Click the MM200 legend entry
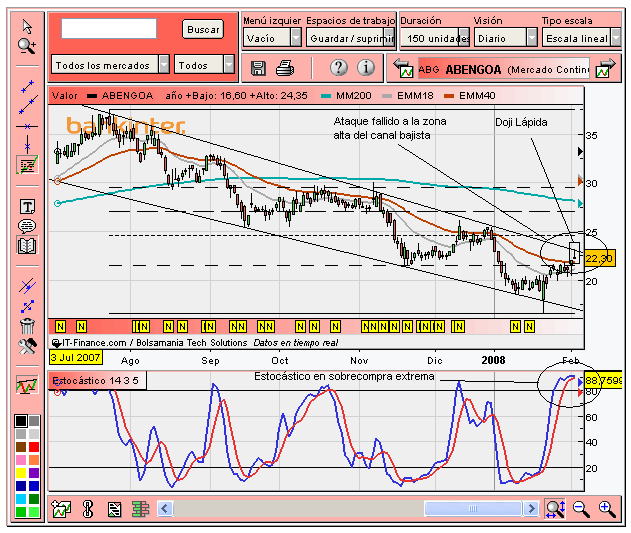This screenshot has height=533, width=631. tap(346, 96)
